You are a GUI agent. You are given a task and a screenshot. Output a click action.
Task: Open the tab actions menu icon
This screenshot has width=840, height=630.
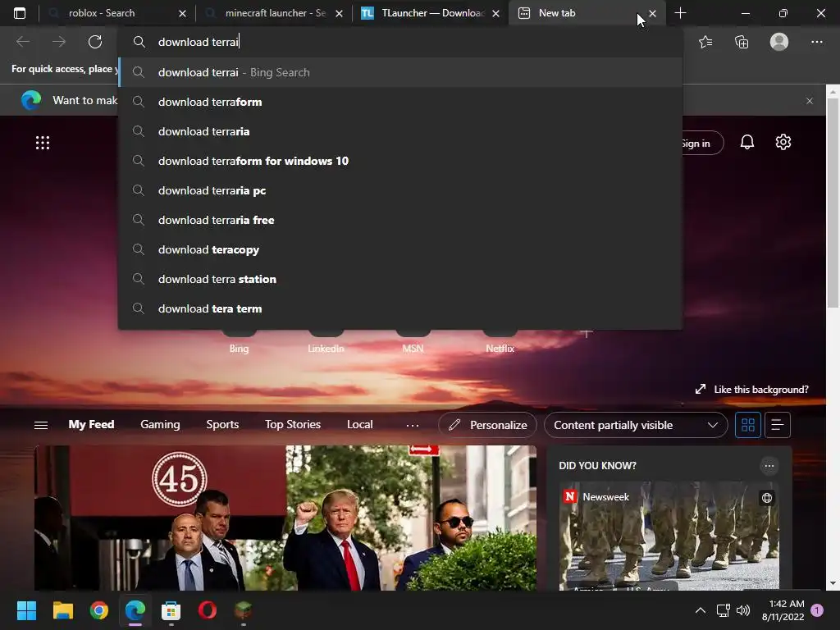click(x=20, y=13)
